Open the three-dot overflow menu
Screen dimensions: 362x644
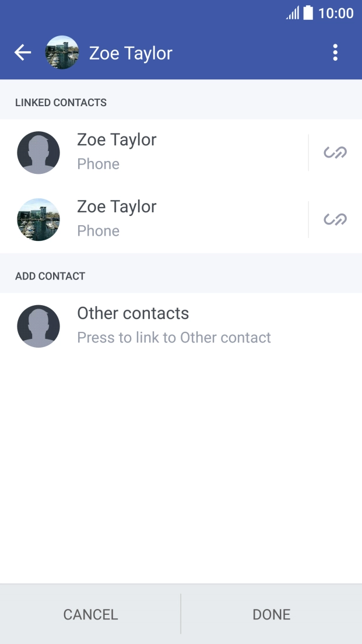(335, 53)
